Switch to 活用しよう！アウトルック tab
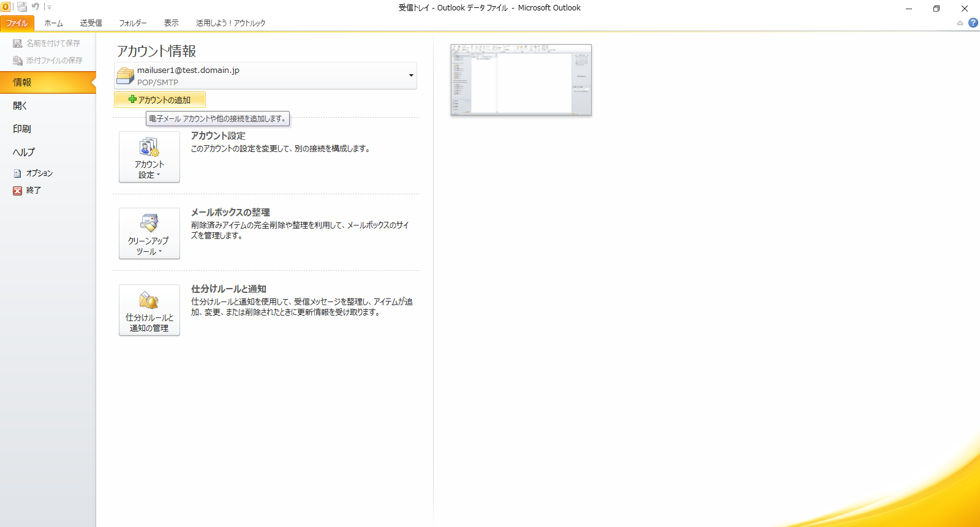Image resolution: width=980 pixels, height=527 pixels. 230,23
